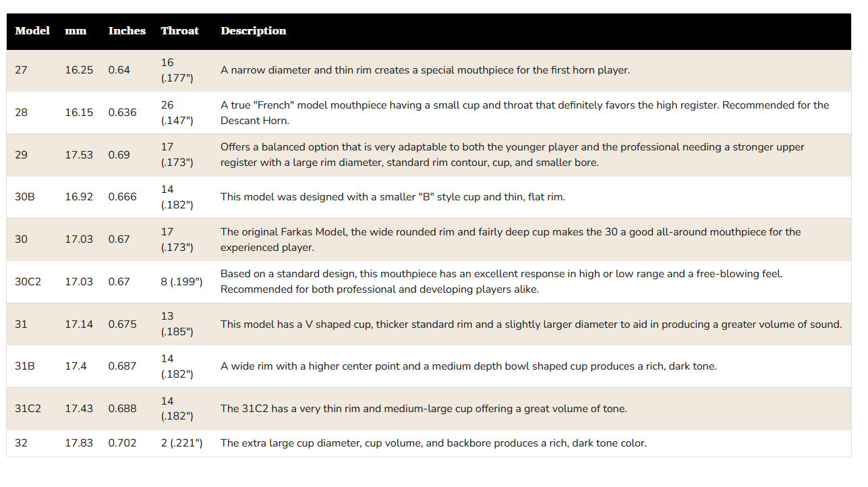Select the 16.25 mm value

tap(79, 70)
